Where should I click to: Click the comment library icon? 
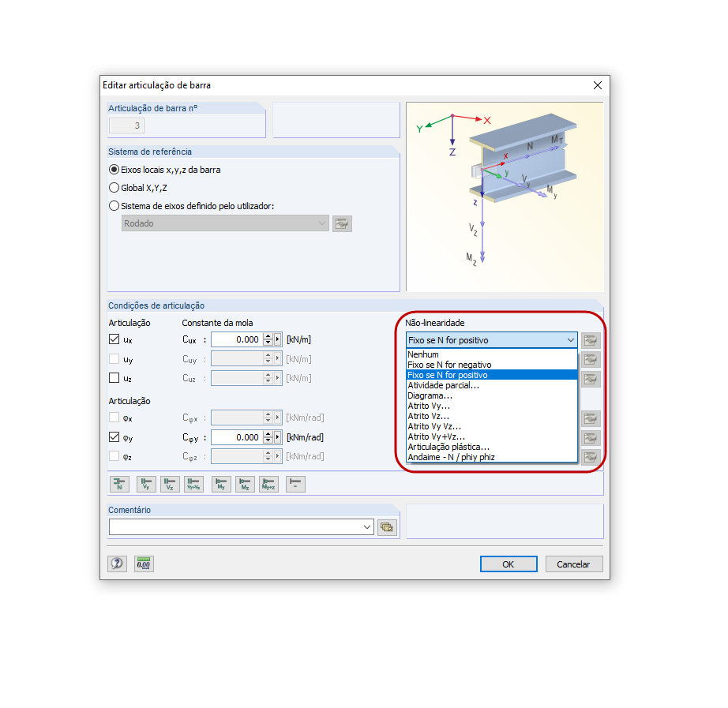[387, 527]
